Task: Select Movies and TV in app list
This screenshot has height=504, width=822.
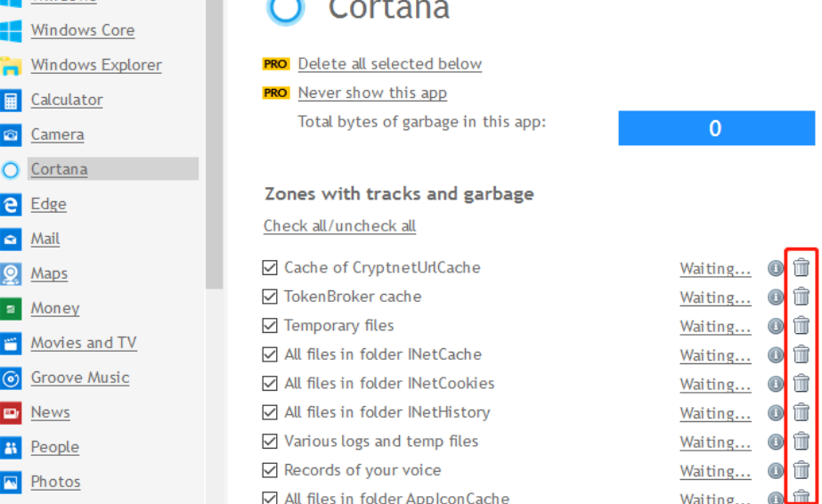Action: (84, 343)
